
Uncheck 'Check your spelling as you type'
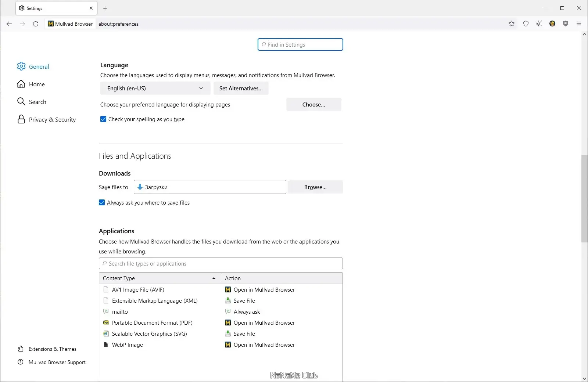[x=103, y=119]
